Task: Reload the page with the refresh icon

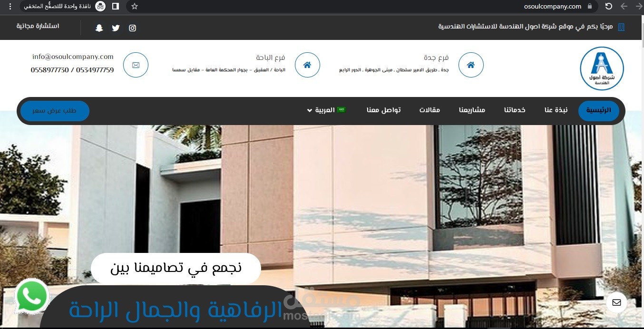Action: pyautogui.click(x=608, y=7)
